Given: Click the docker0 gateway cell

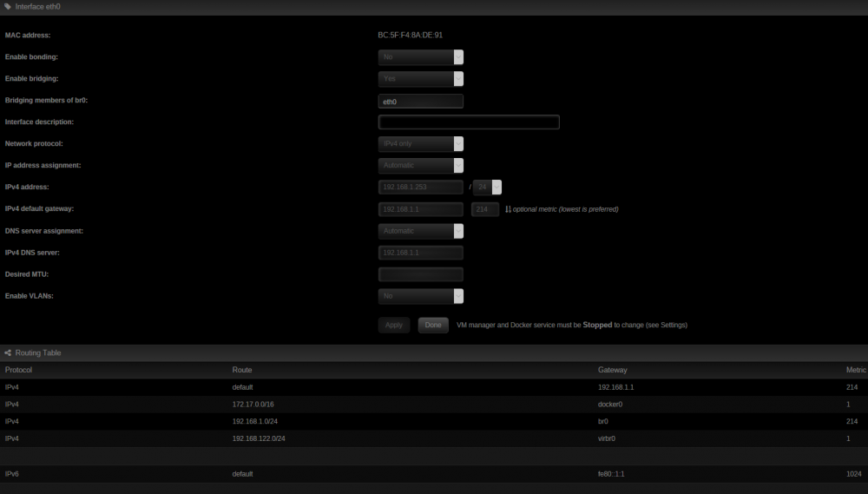Looking at the screenshot, I should pos(610,405).
